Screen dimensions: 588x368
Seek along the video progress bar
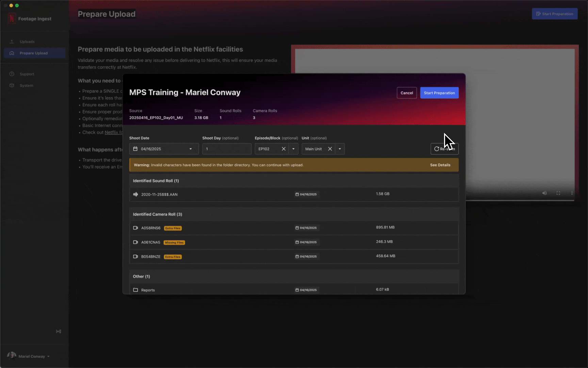pos(520,200)
